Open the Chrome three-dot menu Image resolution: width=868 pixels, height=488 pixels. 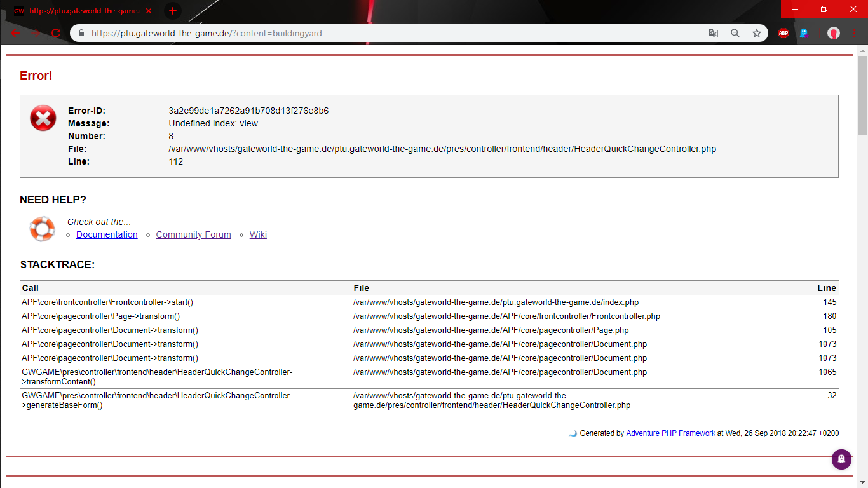(855, 33)
